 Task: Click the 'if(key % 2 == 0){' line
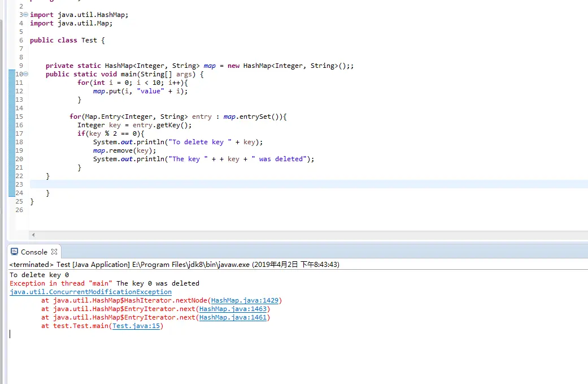(111, 133)
